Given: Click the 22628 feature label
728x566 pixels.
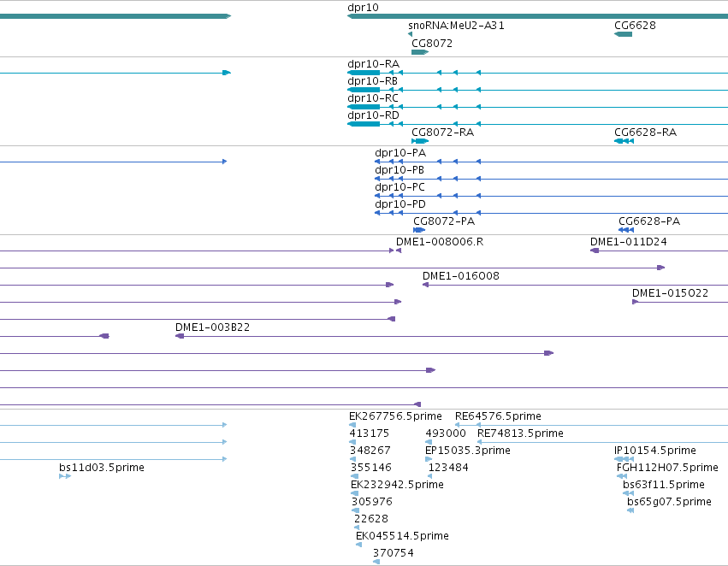Looking at the screenshot, I should (371, 519).
